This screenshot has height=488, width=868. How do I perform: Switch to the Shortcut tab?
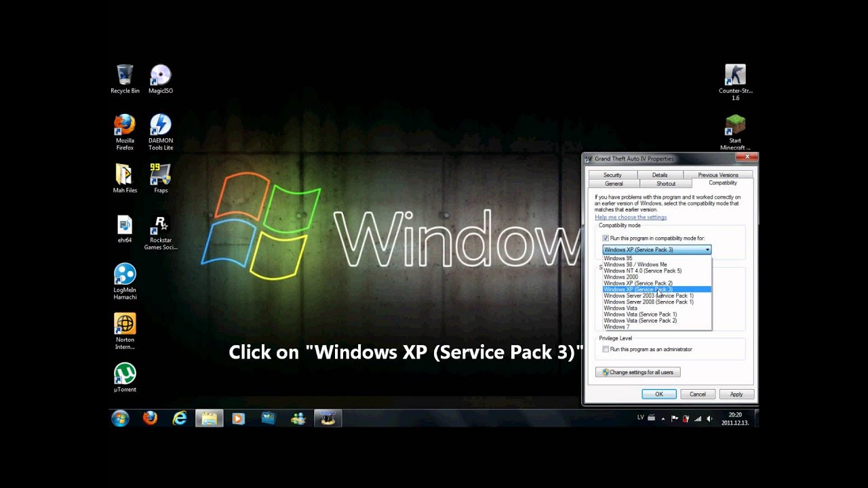666,184
